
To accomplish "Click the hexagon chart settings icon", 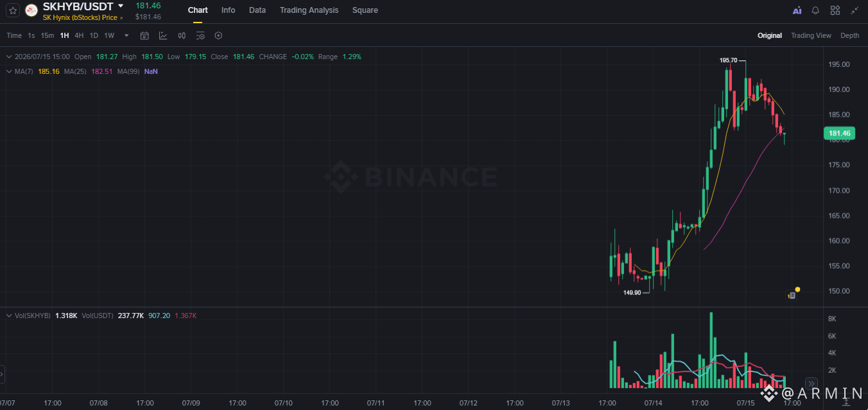I will tap(218, 35).
